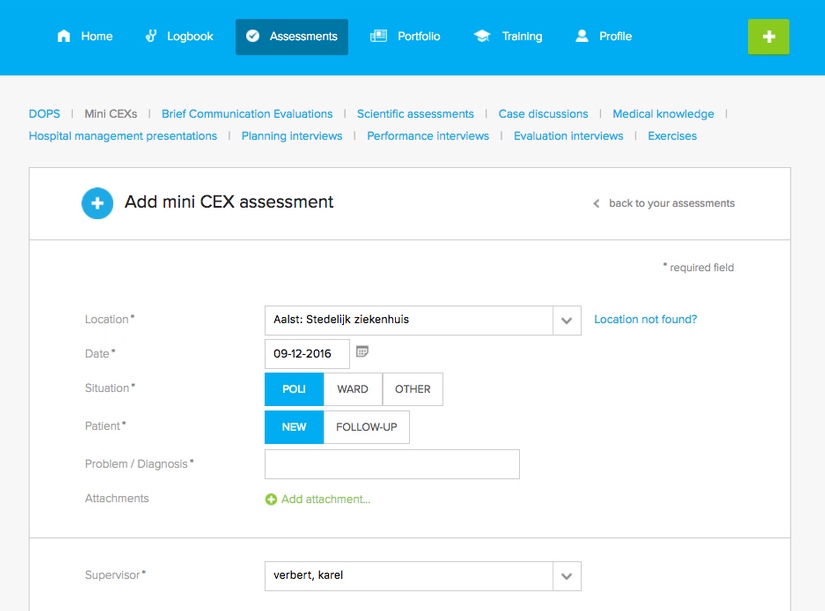Click the Portfolio newspaper icon
825x611 pixels.
378,36
